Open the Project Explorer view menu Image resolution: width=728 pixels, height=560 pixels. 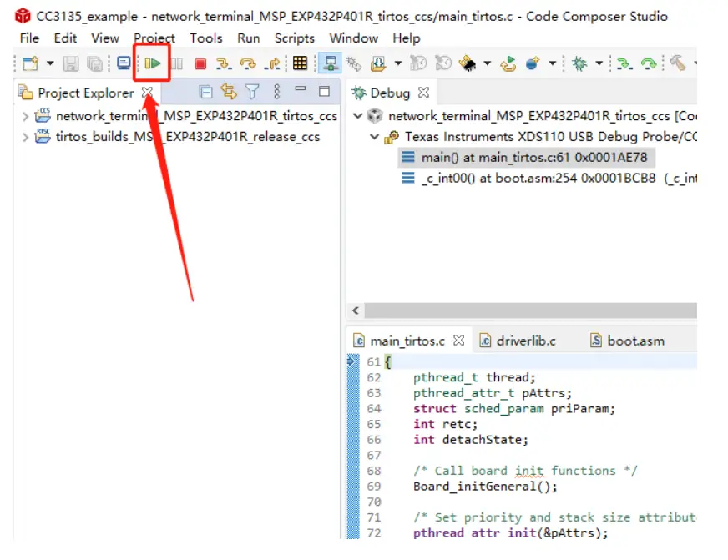[x=277, y=92]
